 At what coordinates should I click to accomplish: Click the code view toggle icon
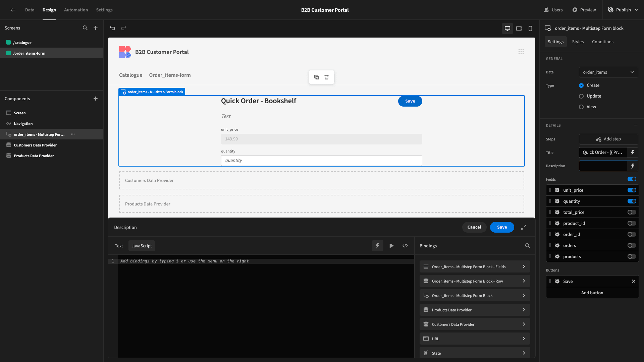[405, 246]
